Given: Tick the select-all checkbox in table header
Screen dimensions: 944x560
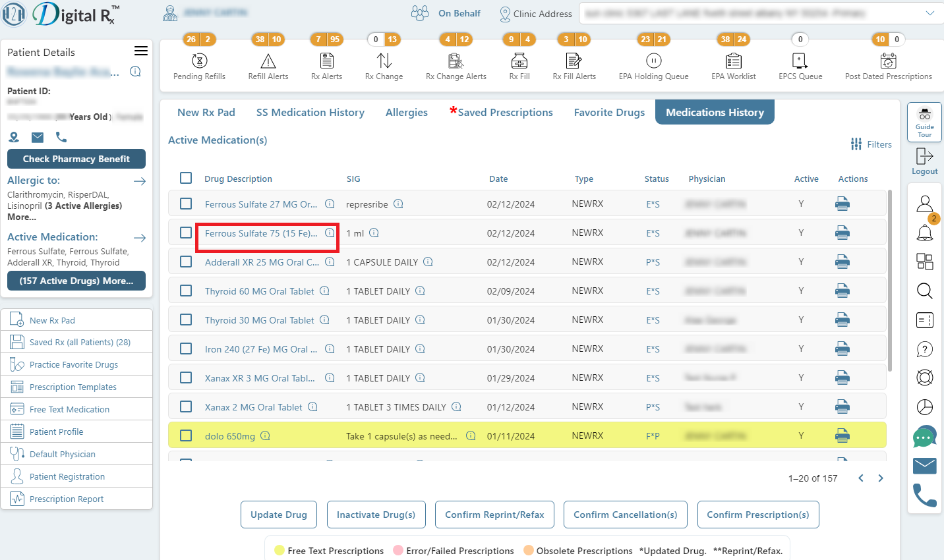Looking at the screenshot, I should 186,178.
